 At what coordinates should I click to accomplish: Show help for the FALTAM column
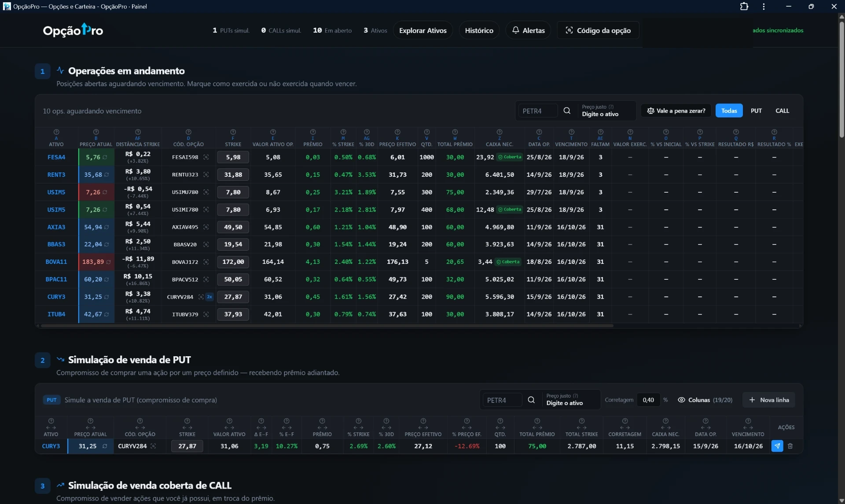[x=600, y=132]
